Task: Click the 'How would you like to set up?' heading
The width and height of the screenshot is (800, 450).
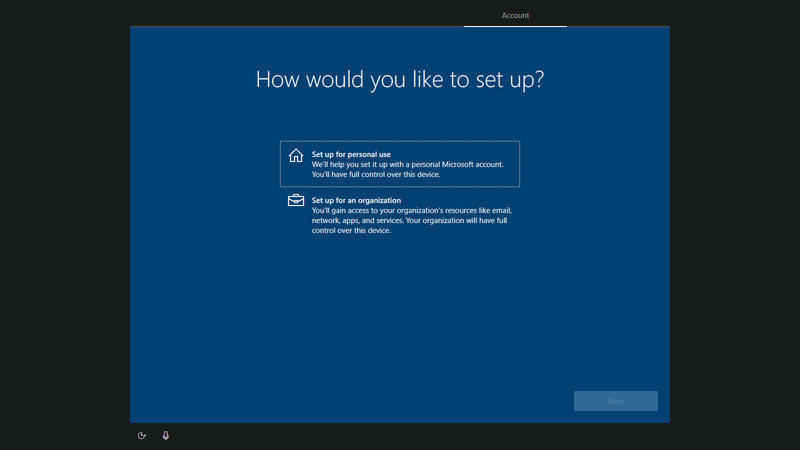Action: coord(400,80)
